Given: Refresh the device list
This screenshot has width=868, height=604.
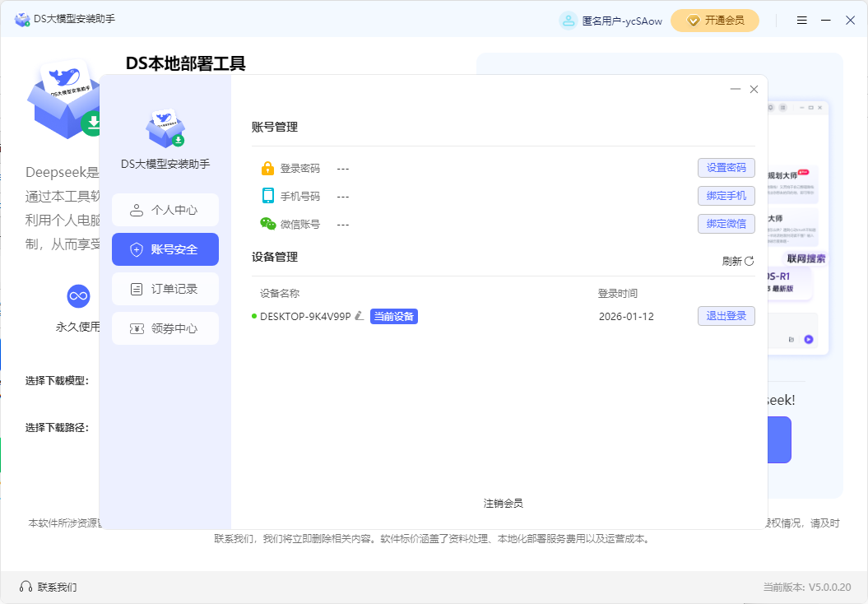Looking at the screenshot, I should click(738, 261).
